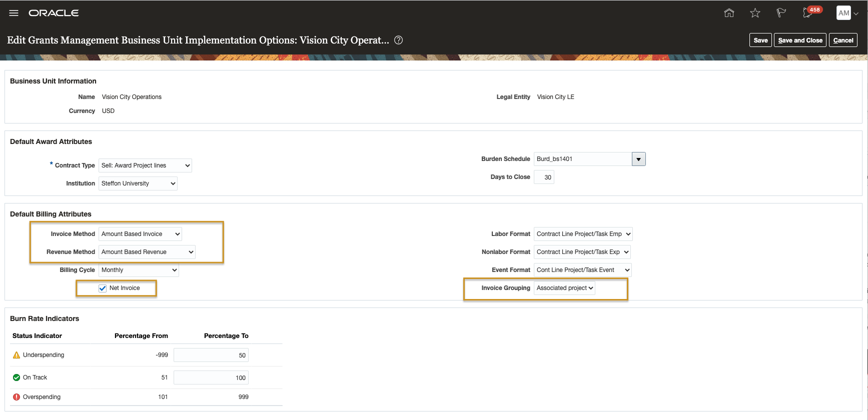Toggle the Net Invoice checkbox
Viewport: 868px width, 420px height.
click(103, 288)
